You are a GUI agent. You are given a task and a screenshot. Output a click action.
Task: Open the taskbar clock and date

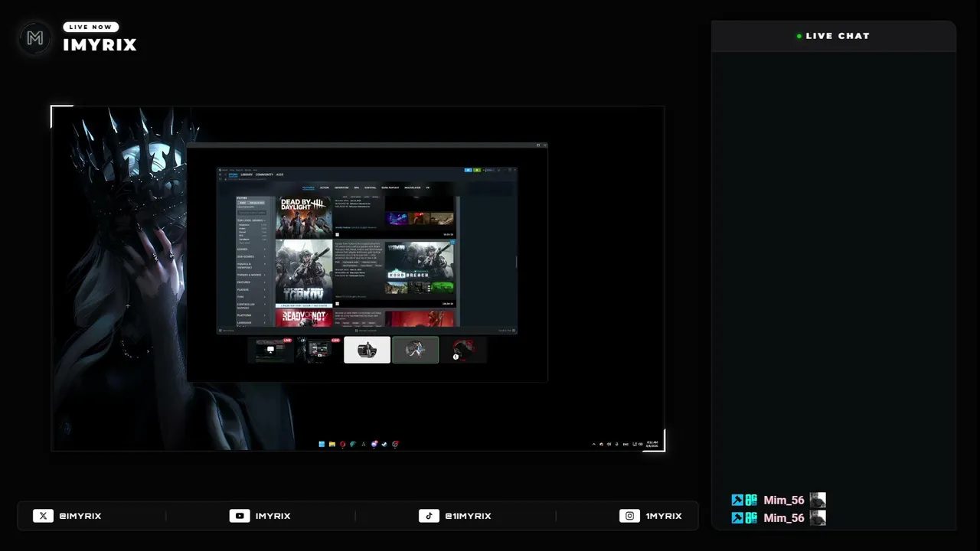point(652,444)
